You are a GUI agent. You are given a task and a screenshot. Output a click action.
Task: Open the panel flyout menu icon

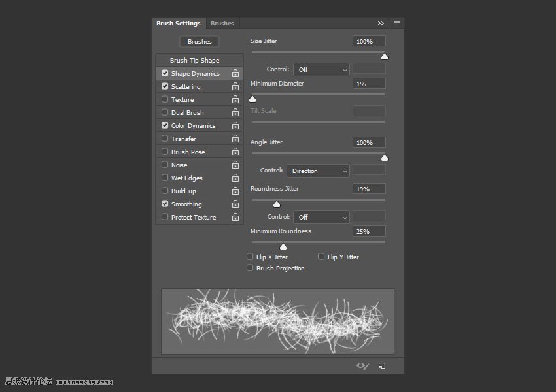coord(397,24)
